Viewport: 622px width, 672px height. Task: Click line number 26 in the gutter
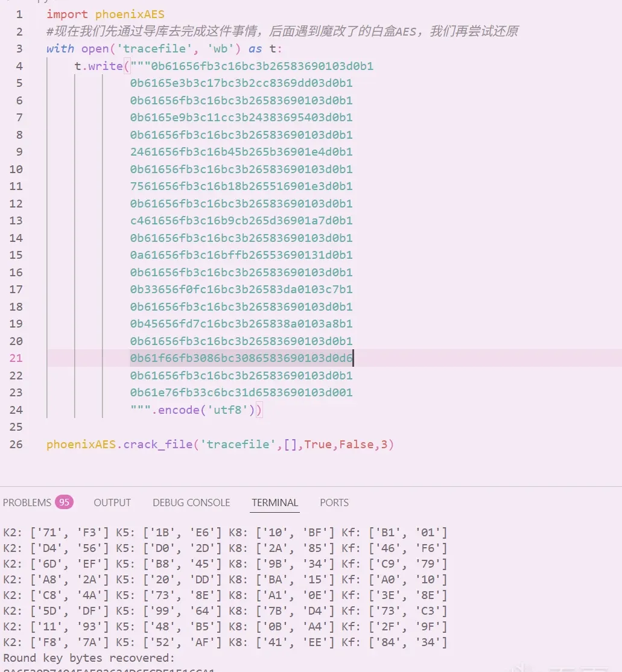[x=16, y=445]
